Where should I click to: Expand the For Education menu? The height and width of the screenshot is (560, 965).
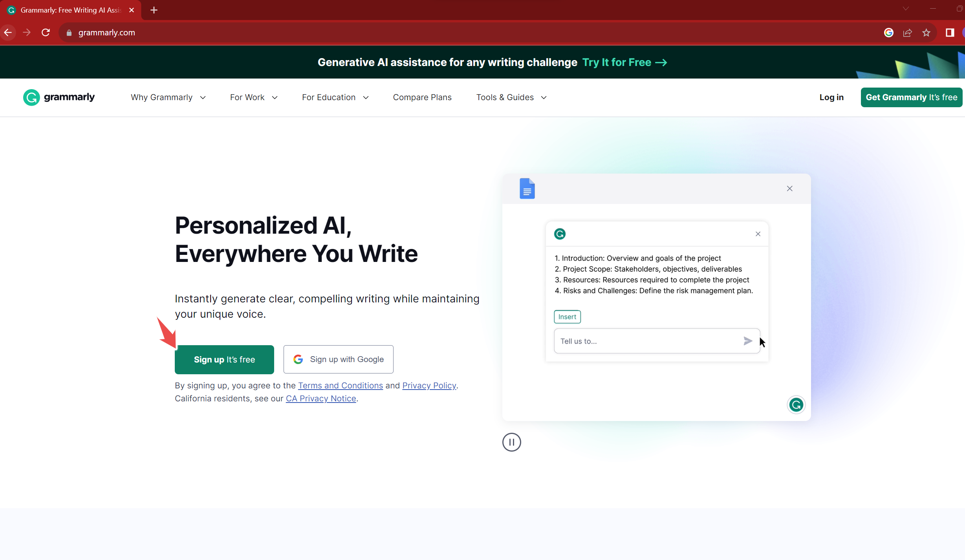335,97
